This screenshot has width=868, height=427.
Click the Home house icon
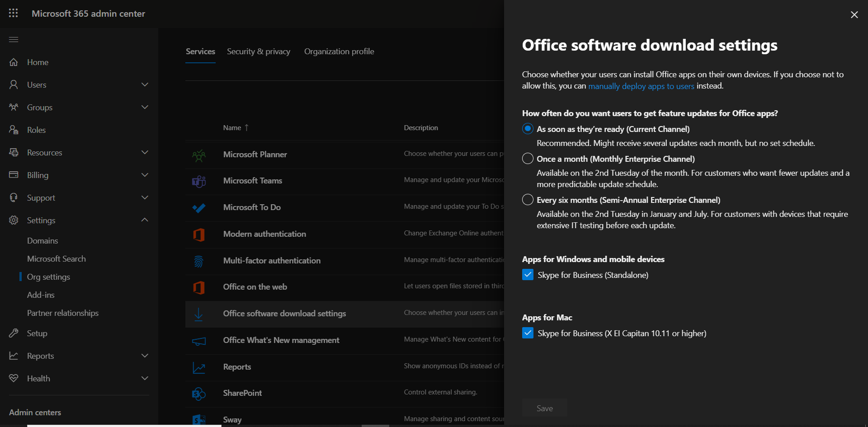[x=14, y=62]
